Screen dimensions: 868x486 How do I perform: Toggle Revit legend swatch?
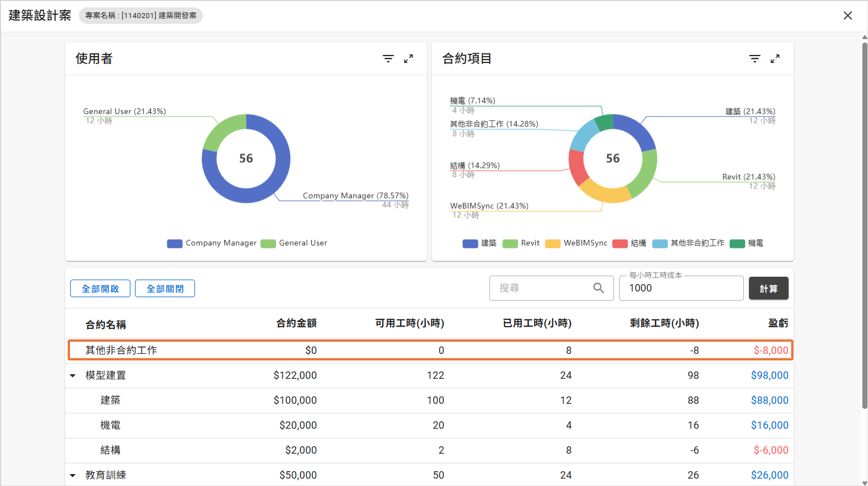[x=510, y=243]
